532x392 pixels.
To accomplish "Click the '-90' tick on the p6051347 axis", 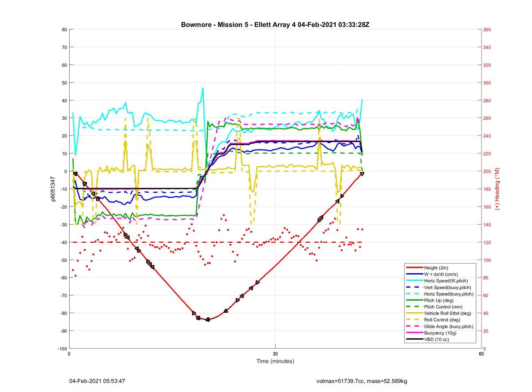I will click(x=63, y=331).
